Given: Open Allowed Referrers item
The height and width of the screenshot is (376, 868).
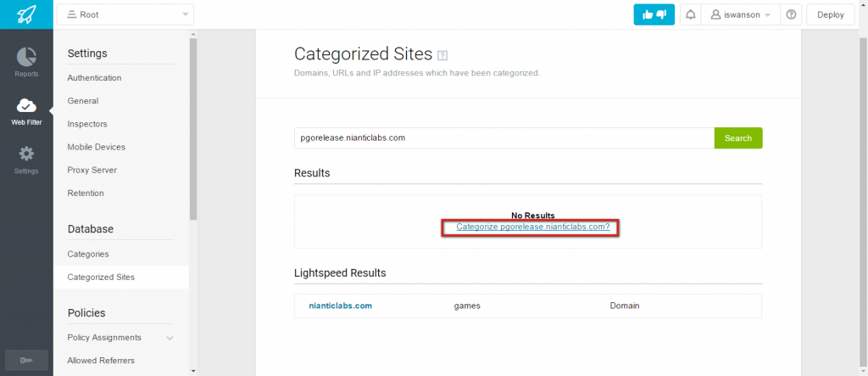Looking at the screenshot, I should pyautogui.click(x=100, y=361).
